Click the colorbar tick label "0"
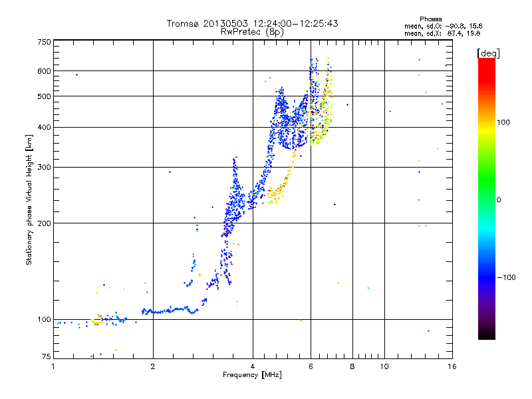The height and width of the screenshot is (399, 532). (499, 199)
